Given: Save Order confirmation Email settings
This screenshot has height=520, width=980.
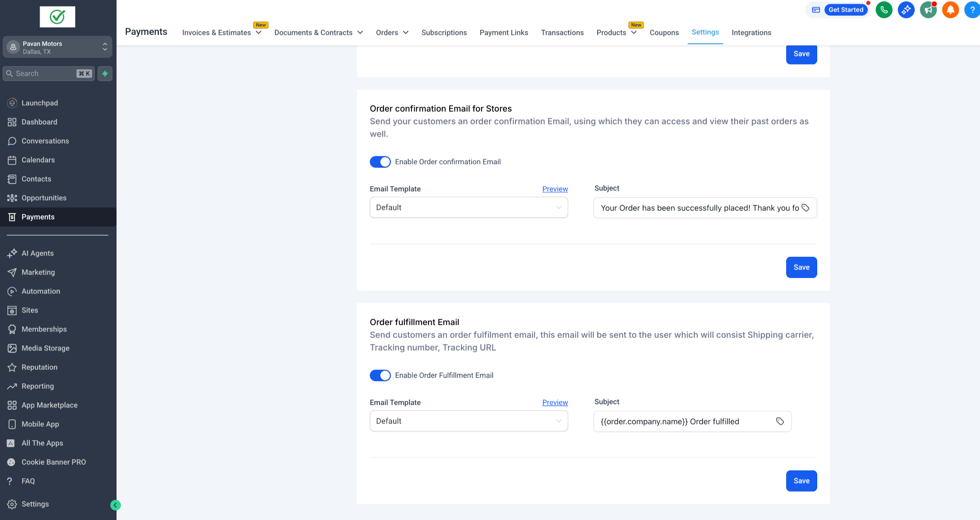Looking at the screenshot, I should pos(801,267).
